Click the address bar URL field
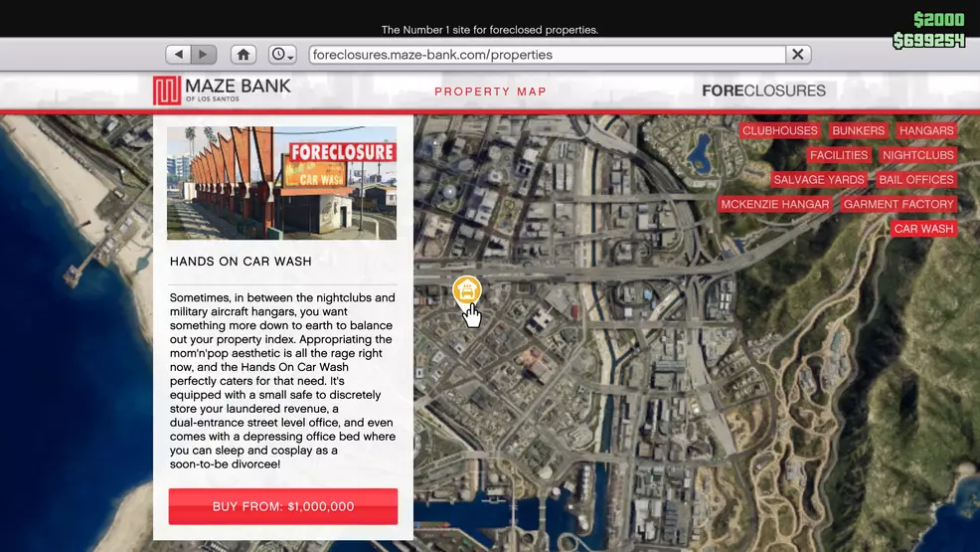This screenshot has width=980, height=552. pos(547,55)
